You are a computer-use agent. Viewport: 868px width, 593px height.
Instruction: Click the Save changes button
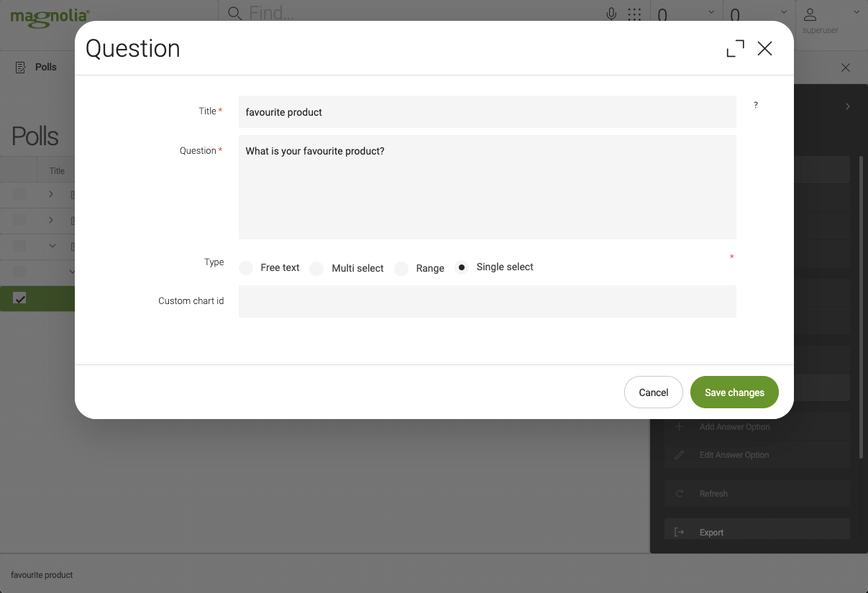pos(734,392)
